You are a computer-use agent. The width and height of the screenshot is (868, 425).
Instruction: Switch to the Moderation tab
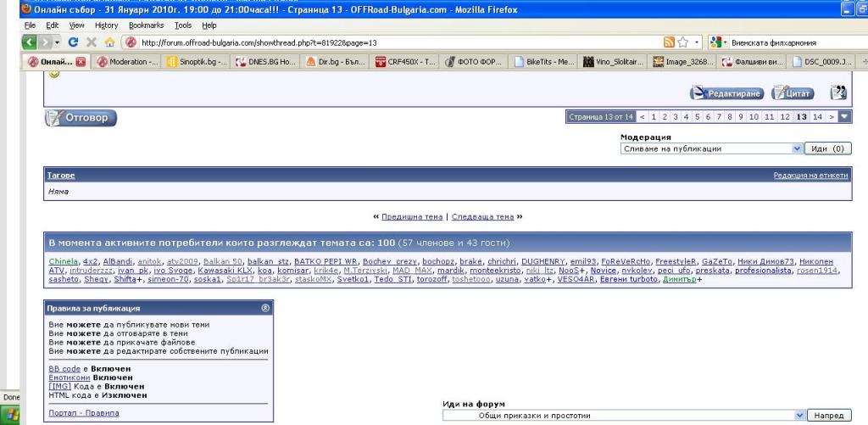click(127, 62)
